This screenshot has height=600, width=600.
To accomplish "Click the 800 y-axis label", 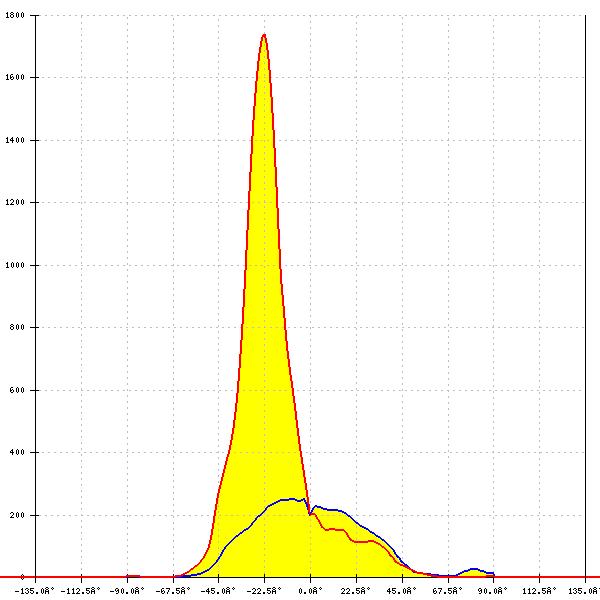I will click(x=17, y=327).
